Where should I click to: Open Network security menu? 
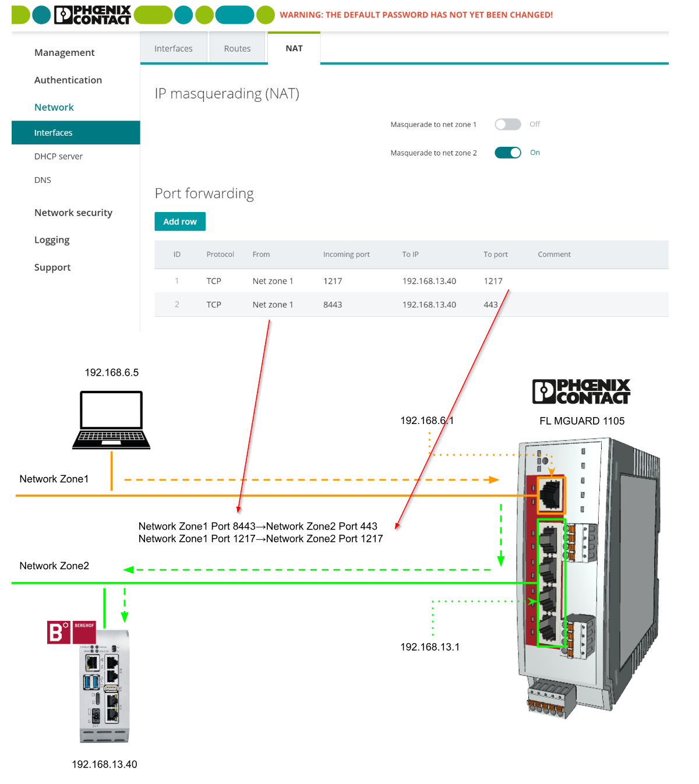73,213
